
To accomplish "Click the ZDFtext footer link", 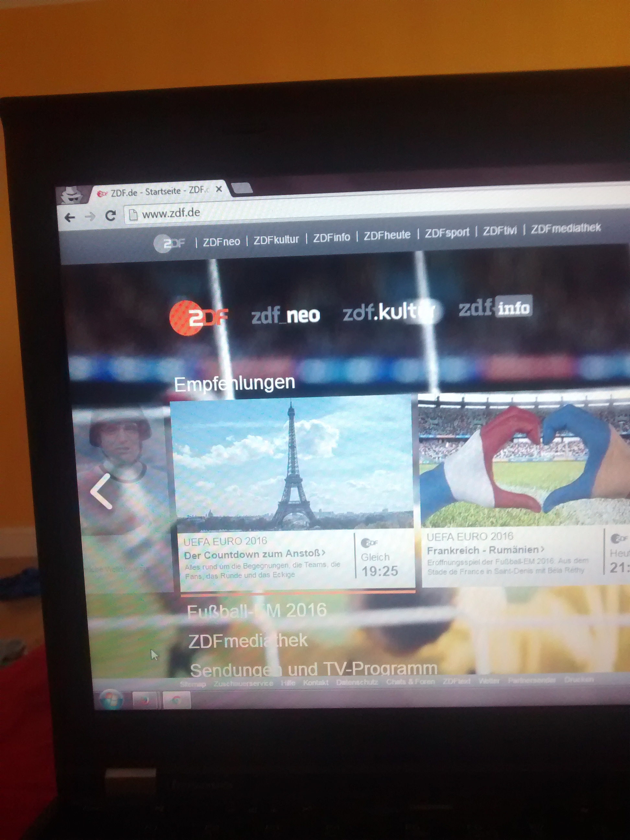I will pos(457,681).
